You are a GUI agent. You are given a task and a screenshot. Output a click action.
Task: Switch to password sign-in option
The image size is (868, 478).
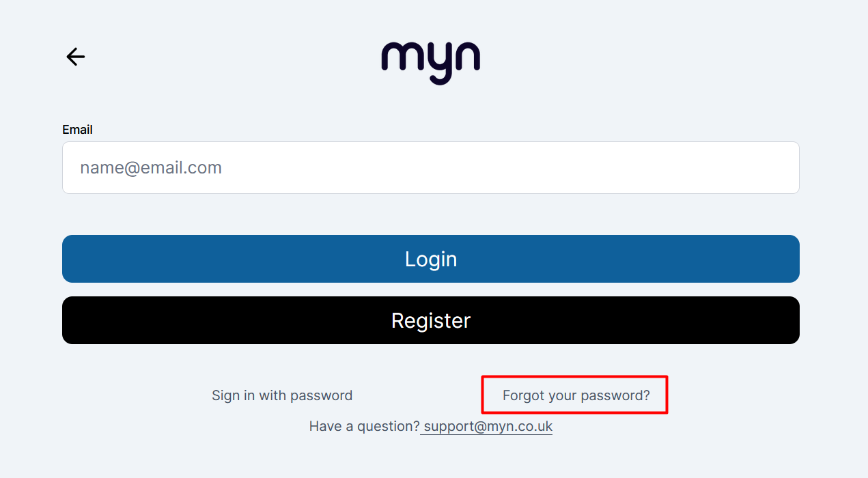282,395
